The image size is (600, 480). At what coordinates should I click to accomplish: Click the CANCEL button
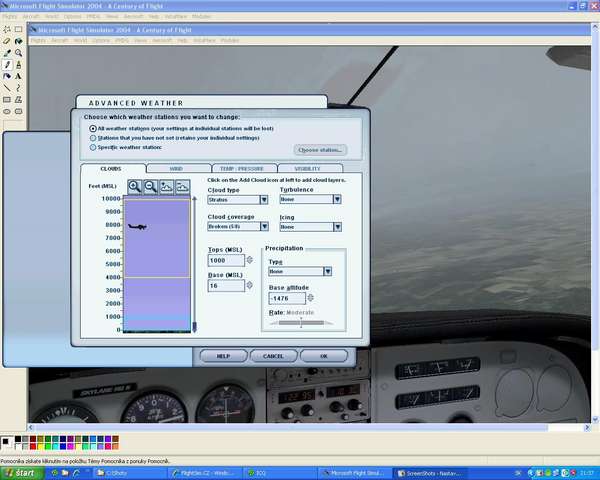tap(274, 356)
